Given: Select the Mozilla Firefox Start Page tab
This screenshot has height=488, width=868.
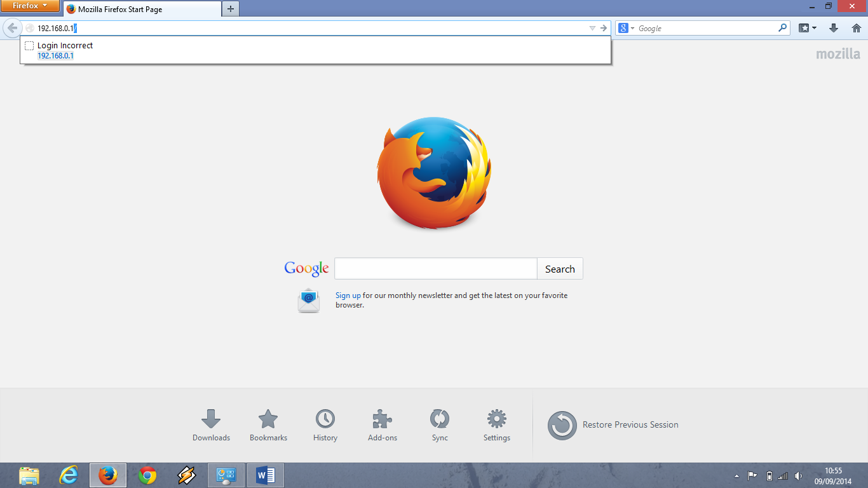Looking at the screenshot, I should click(142, 9).
